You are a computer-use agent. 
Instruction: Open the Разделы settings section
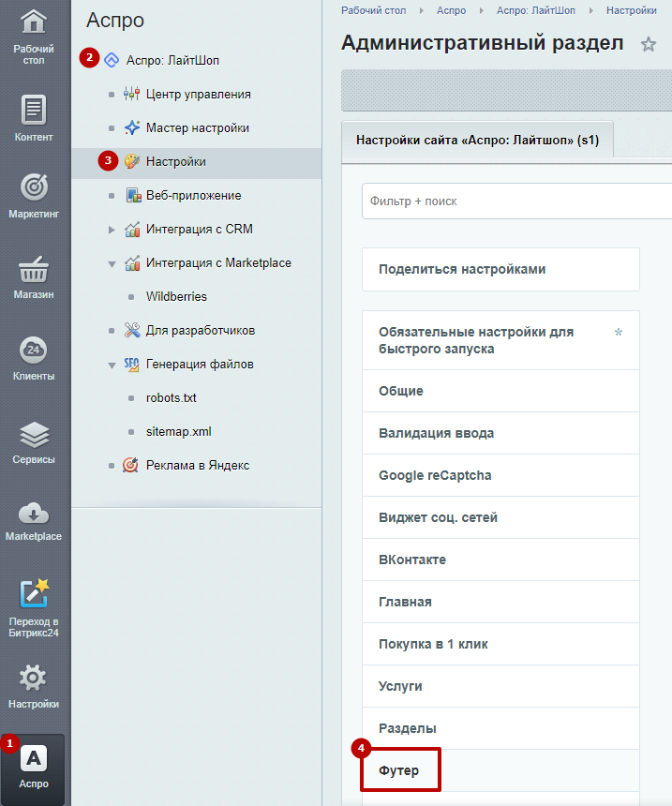tap(500, 728)
